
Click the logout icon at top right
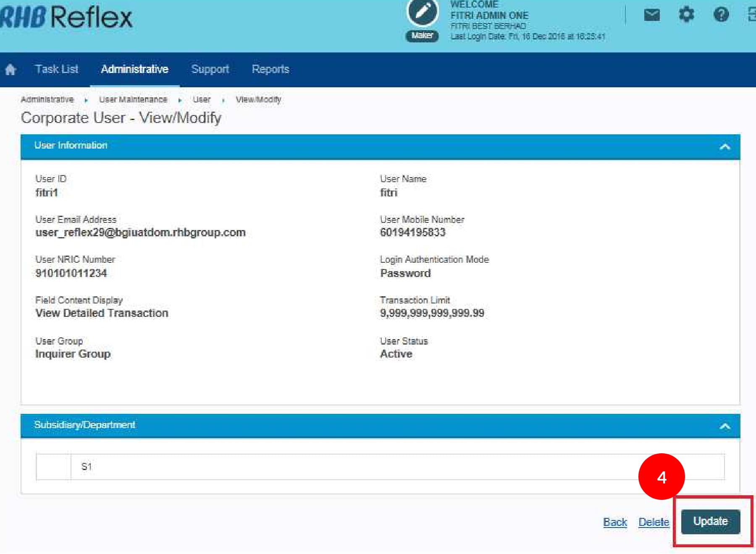click(x=752, y=15)
